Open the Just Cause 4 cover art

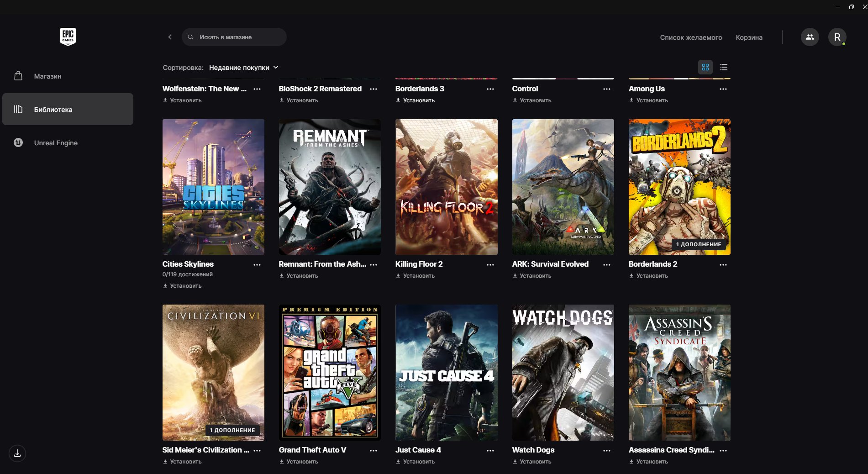[447, 373]
